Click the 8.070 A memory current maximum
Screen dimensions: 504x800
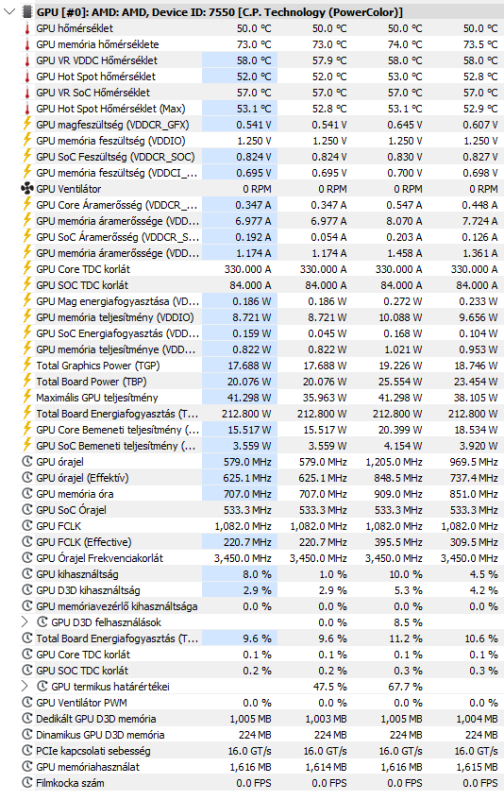[404, 221]
